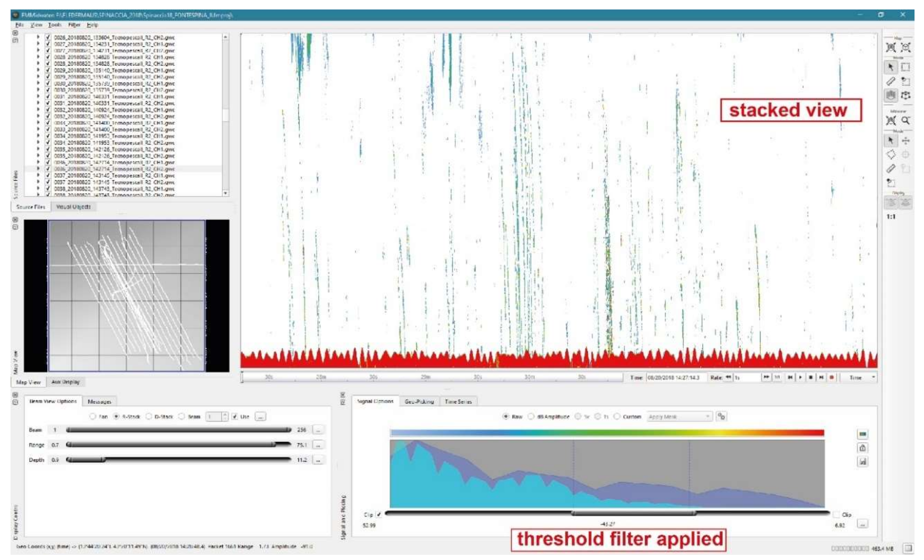Uncheck file 0037 Tecnopescall R2 CH1
The width and height of the screenshot is (924, 560).
click(x=48, y=175)
